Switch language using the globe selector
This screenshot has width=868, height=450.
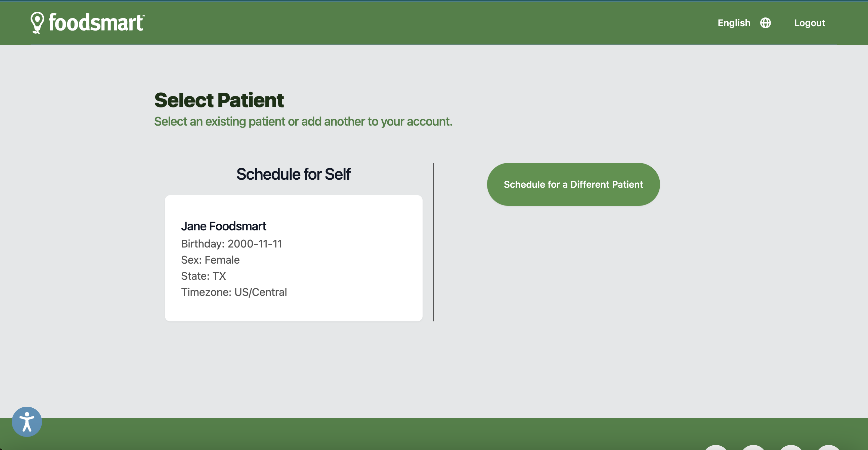(765, 22)
